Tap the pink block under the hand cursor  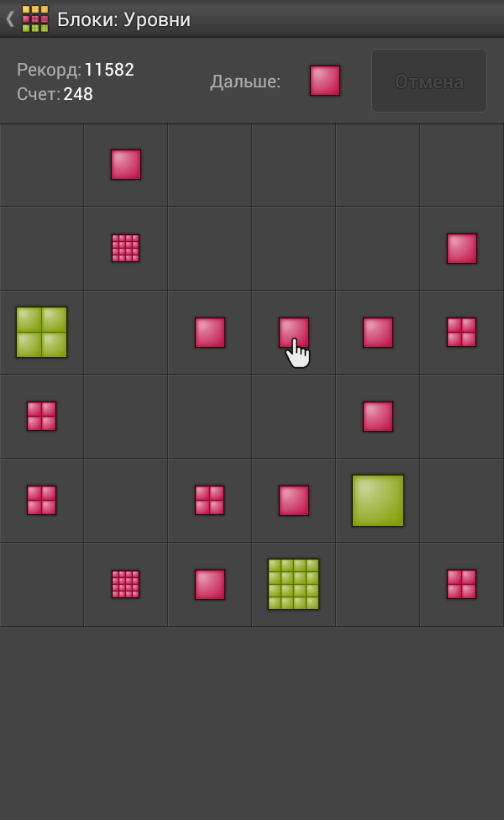[x=294, y=332]
